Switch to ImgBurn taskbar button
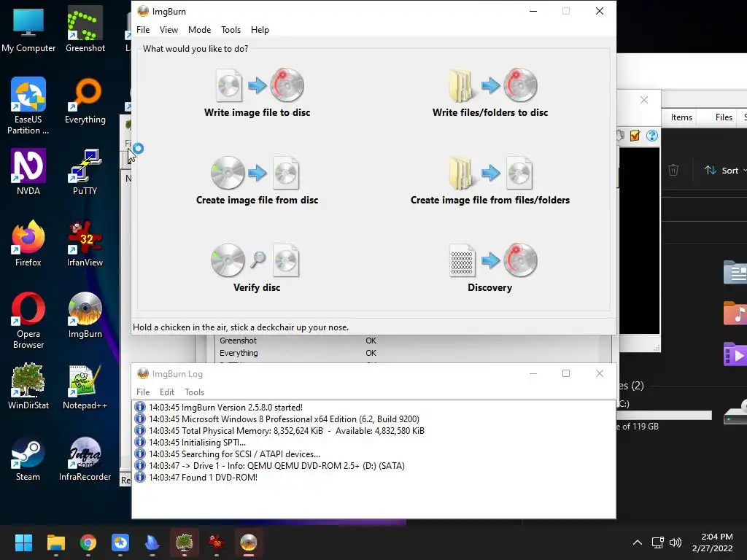747x560 pixels. click(x=249, y=542)
